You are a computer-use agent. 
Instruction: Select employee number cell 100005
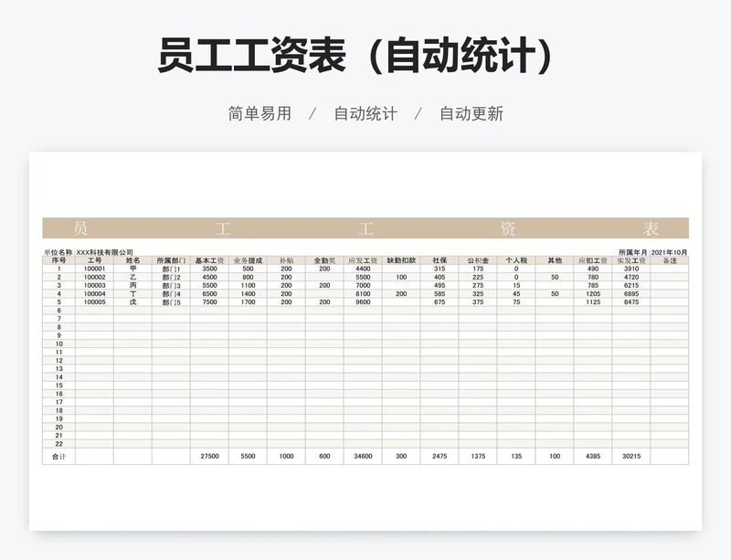pos(95,302)
